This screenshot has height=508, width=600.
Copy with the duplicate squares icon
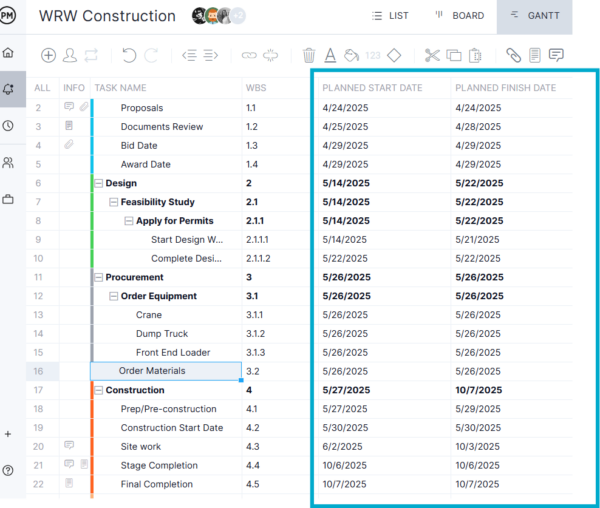pos(454,55)
